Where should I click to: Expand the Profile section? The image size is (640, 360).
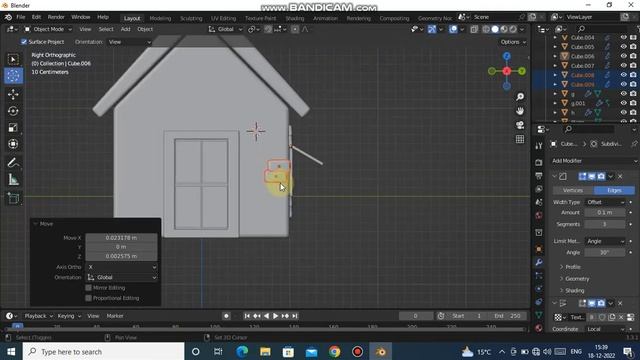573,267
